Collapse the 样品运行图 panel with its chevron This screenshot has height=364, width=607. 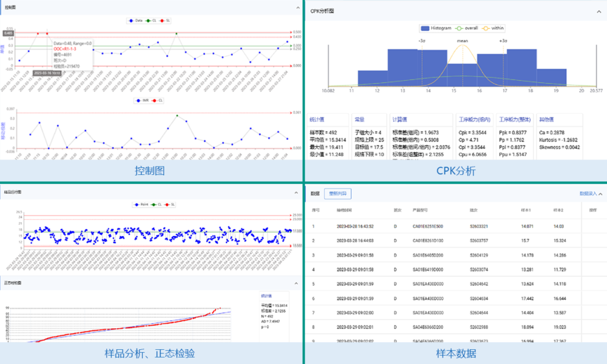[x=296, y=193]
